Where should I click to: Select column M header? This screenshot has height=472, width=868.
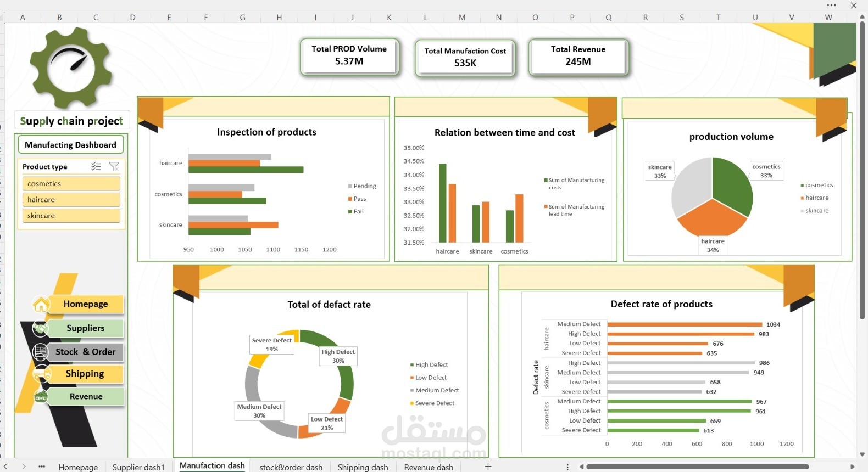(x=462, y=18)
